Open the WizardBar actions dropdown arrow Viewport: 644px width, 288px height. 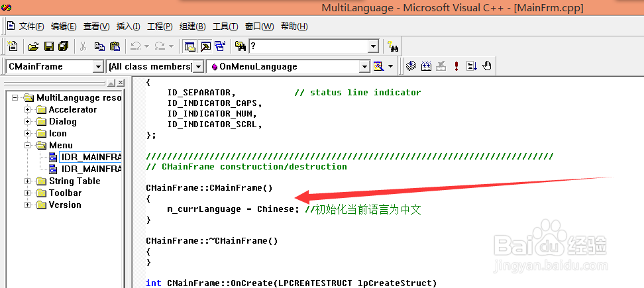390,66
